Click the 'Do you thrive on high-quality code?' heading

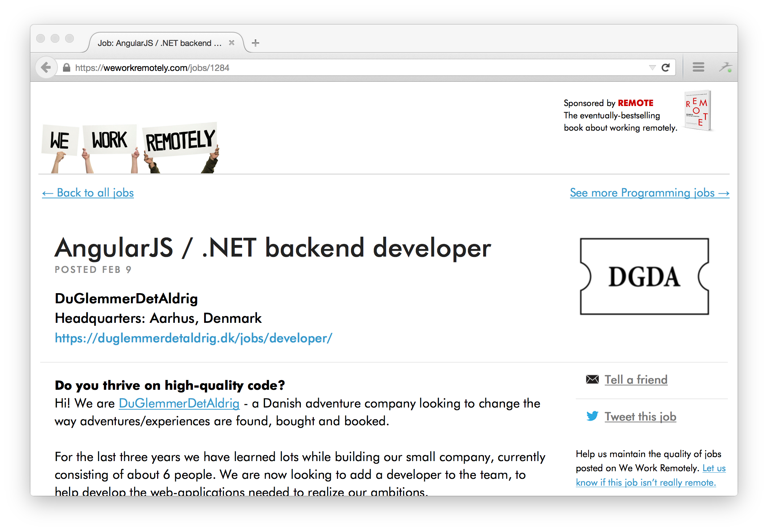170,385
